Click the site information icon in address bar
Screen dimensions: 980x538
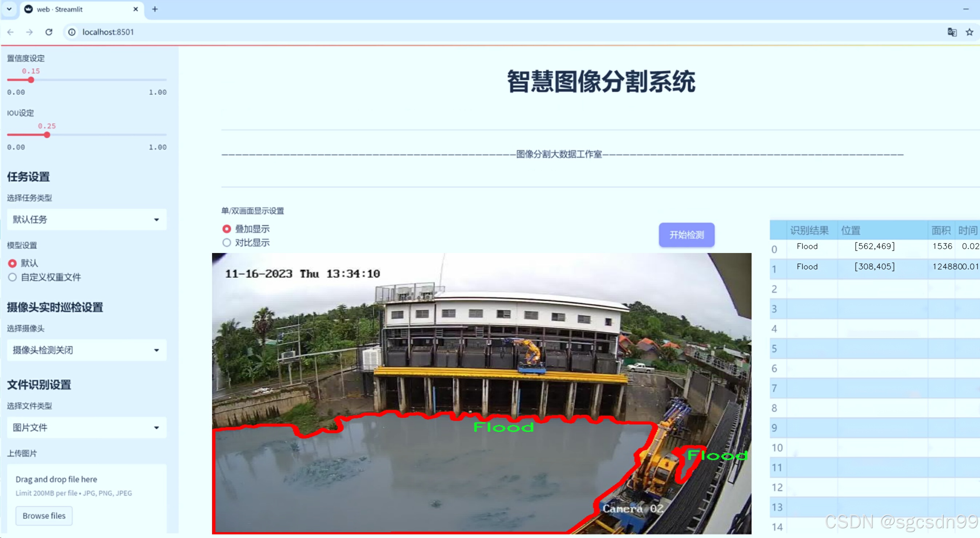click(x=72, y=32)
